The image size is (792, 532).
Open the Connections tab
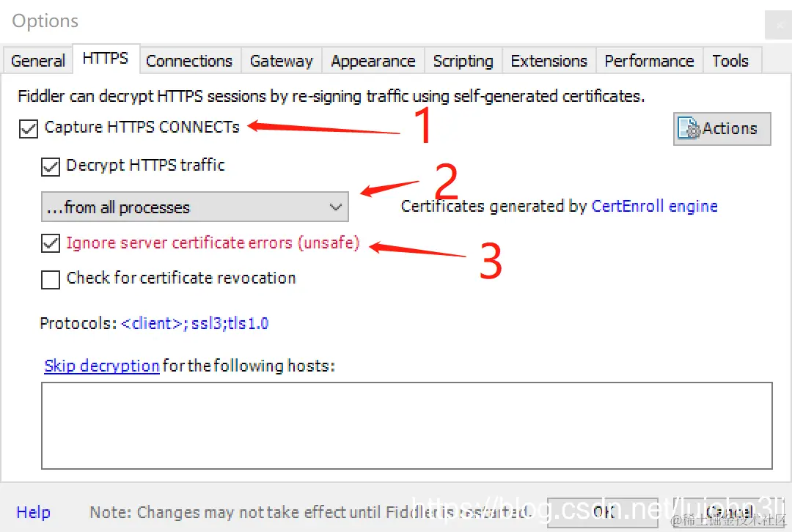tap(189, 61)
